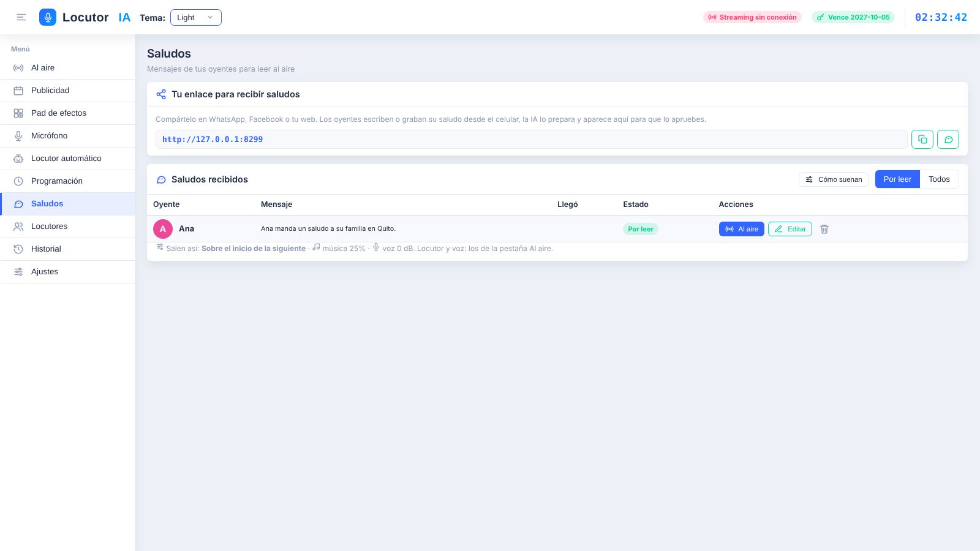This screenshot has height=551, width=980.
Task: Click the Por leer status badge for Ana
Action: (641, 229)
